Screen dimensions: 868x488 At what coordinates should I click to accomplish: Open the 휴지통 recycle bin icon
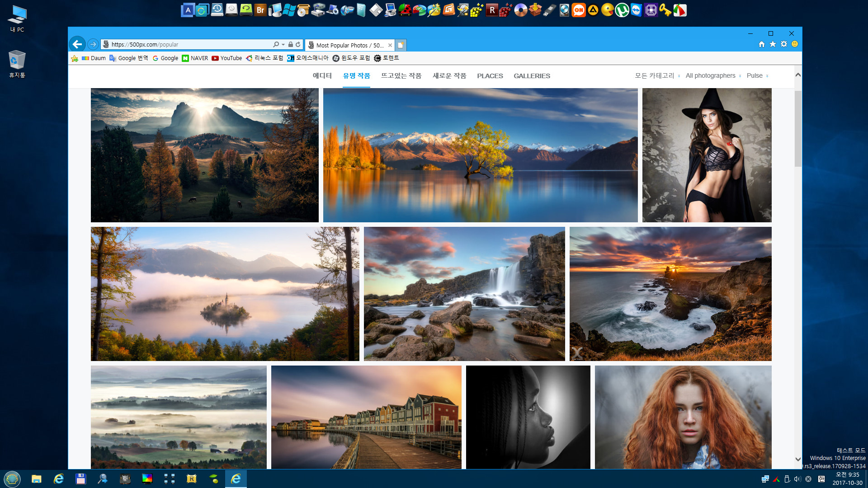17,64
